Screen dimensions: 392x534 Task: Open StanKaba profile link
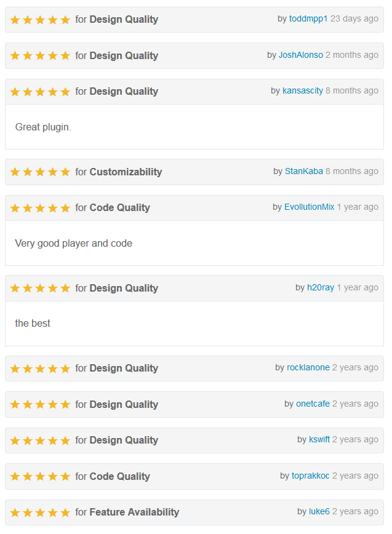pyautogui.click(x=304, y=171)
